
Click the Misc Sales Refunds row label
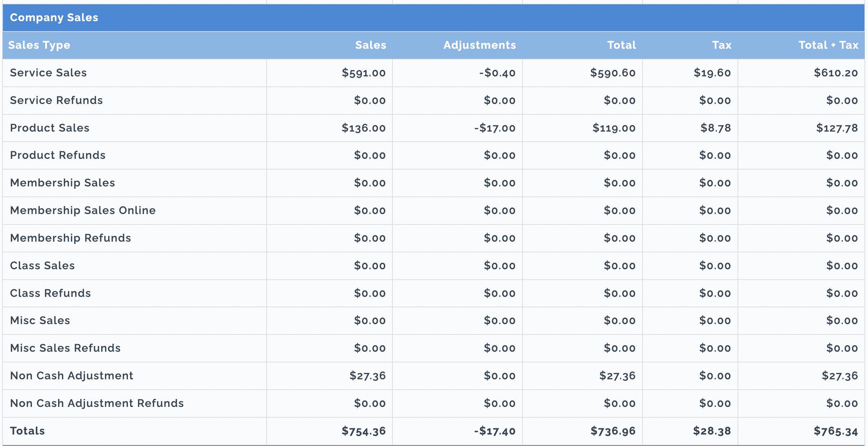[65, 348]
